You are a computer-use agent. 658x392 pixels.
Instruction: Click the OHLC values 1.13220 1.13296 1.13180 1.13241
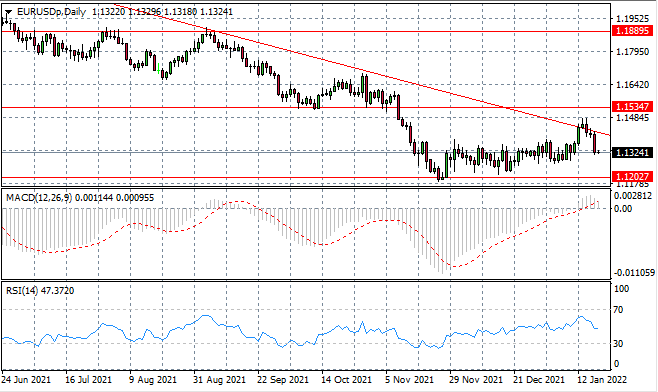[162, 12]
